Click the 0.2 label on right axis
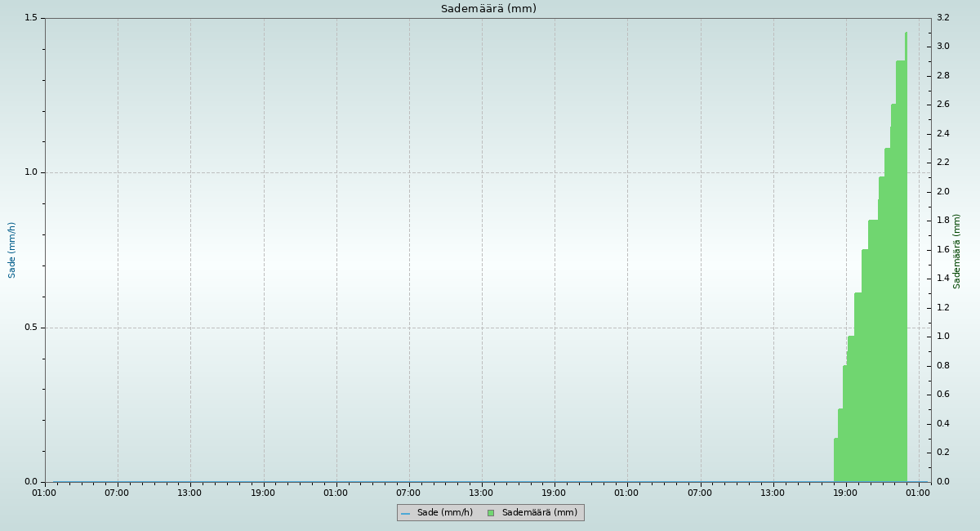This screenshot has height=531, width=980. coord(942,453)
